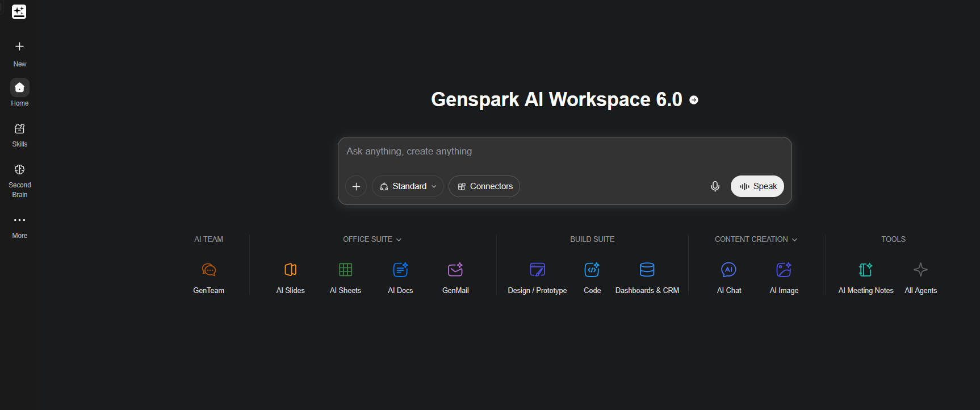Open the AI Image generator
The width and height of the screenshot is (980, 410).
(x=784, y=278)
